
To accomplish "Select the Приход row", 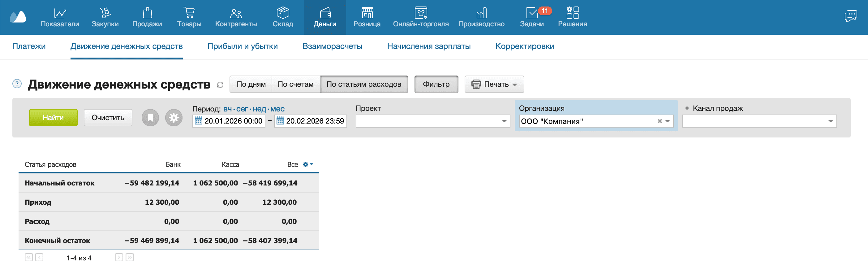I will [x=169, y=202].
